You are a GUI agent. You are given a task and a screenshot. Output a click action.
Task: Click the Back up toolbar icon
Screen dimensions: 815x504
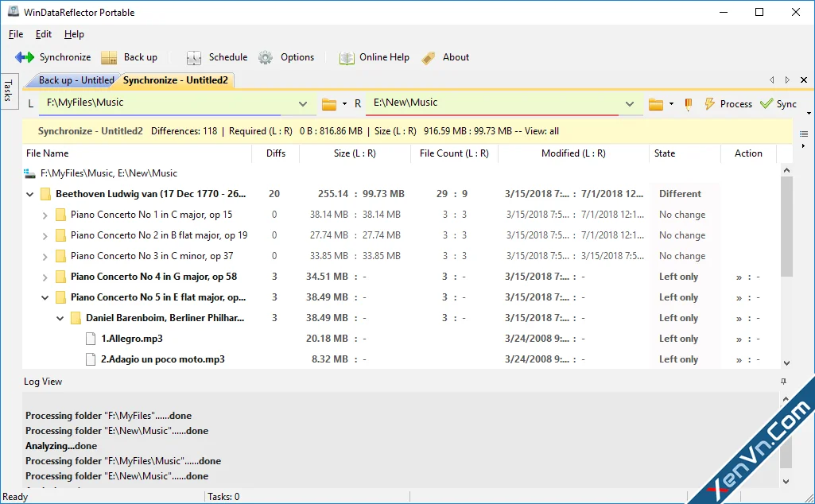109,57
